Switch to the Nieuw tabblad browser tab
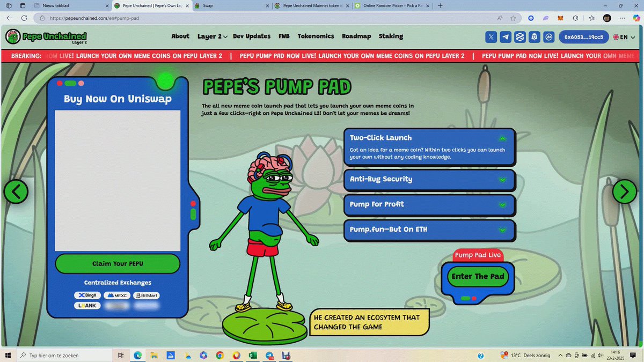The image size is (644, 362). point(71,5)
